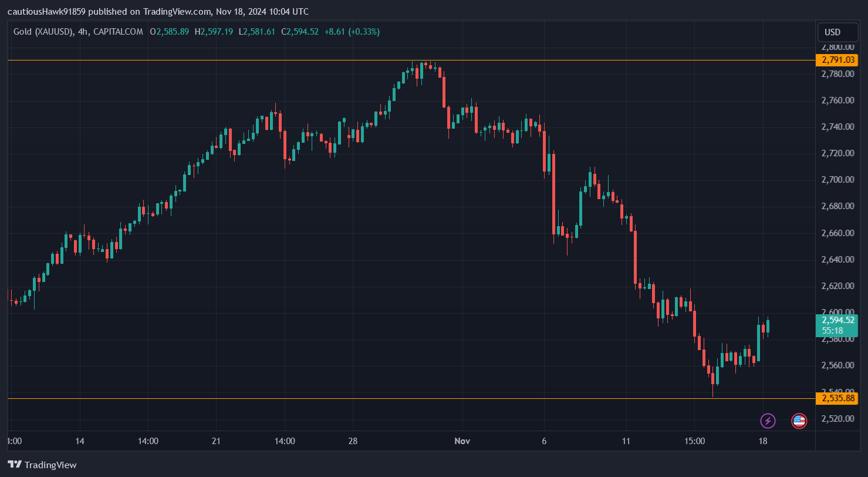868x477 pixels.
Task: Select the close value C2,594.52 in legend
Action: click(x=300, y=32)
